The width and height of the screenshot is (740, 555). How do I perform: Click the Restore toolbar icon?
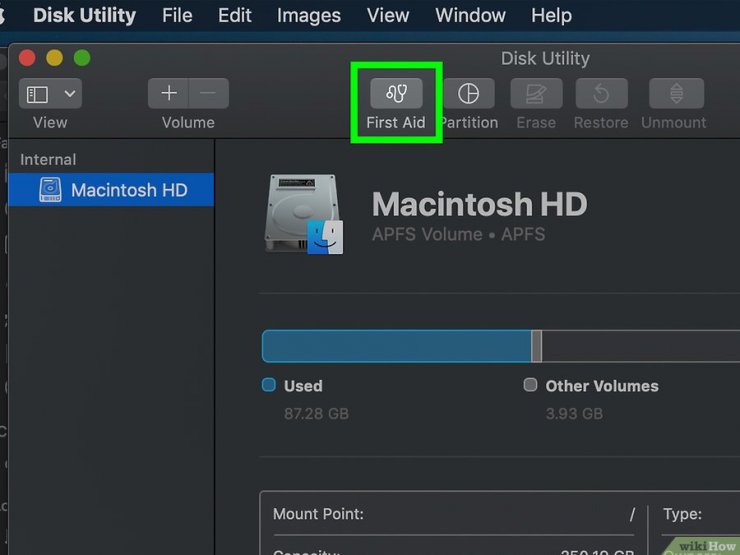601,93
